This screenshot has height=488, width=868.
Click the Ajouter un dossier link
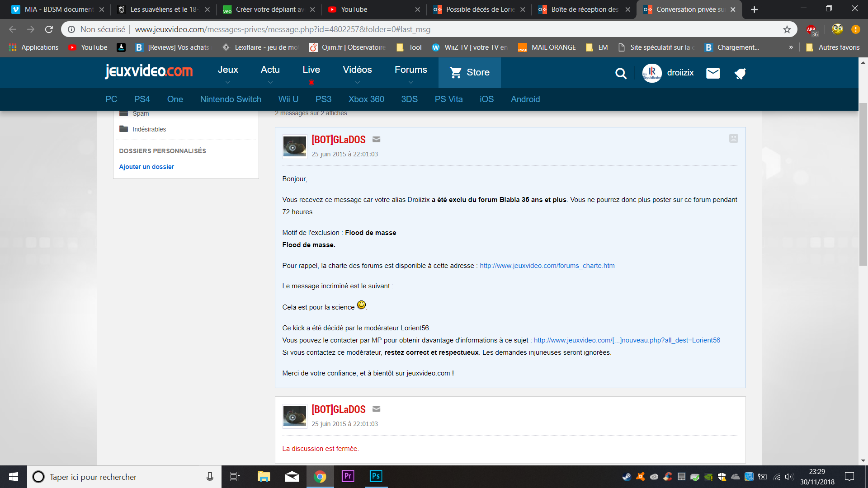[x=146, y=167]
